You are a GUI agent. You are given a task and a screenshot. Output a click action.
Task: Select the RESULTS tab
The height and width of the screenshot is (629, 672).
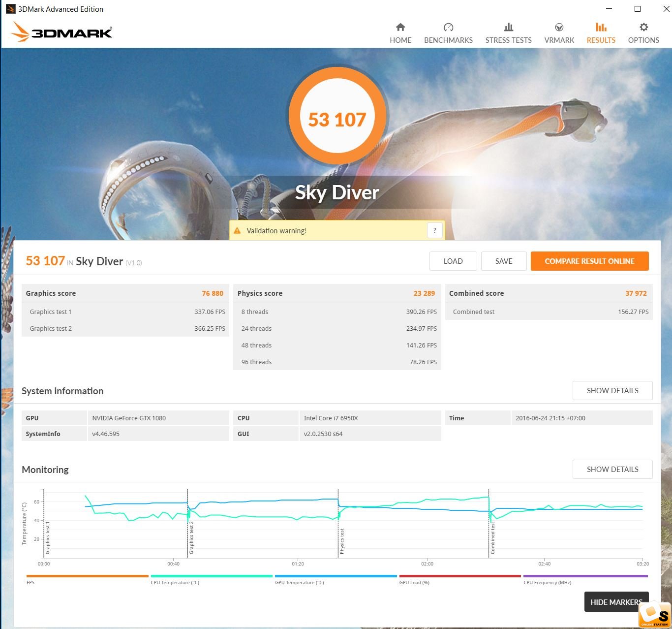pos(601,33)
